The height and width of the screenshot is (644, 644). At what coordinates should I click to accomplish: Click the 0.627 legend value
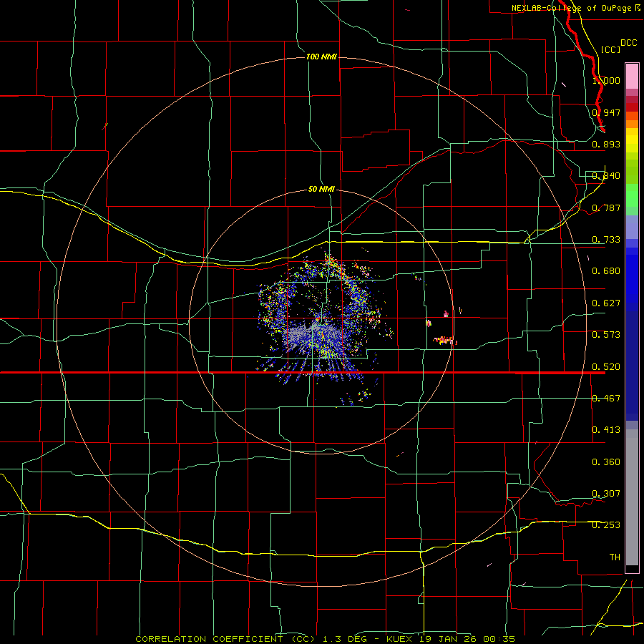point(606,303)
